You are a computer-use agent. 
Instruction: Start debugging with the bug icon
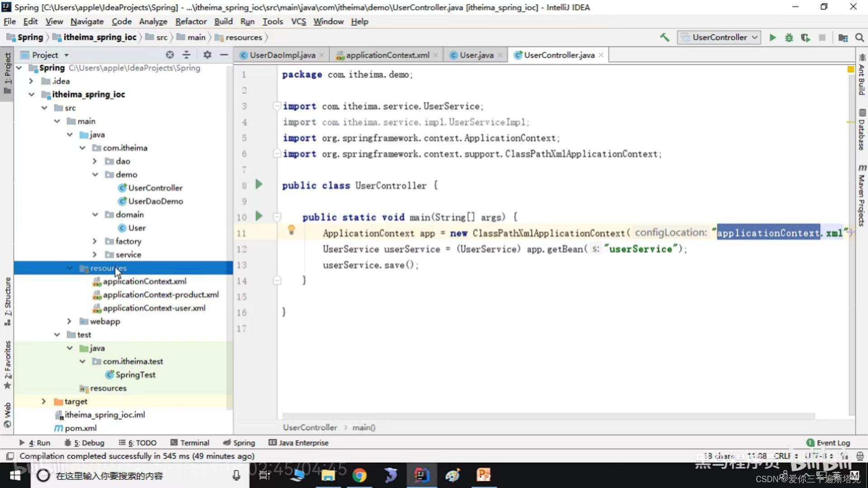[789, 38]
